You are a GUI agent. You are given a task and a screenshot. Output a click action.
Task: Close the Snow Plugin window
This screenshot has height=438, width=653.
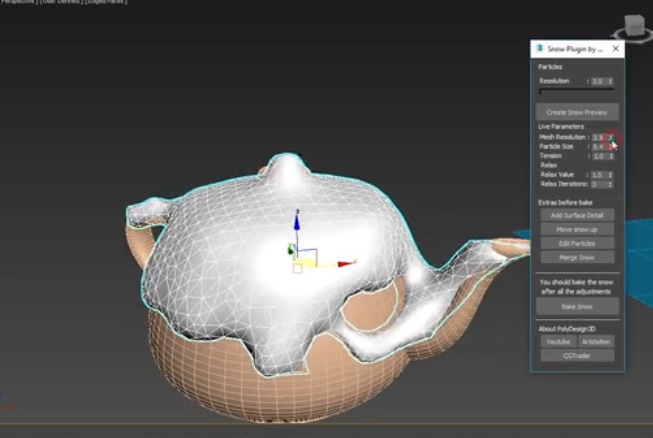[616, 49]
